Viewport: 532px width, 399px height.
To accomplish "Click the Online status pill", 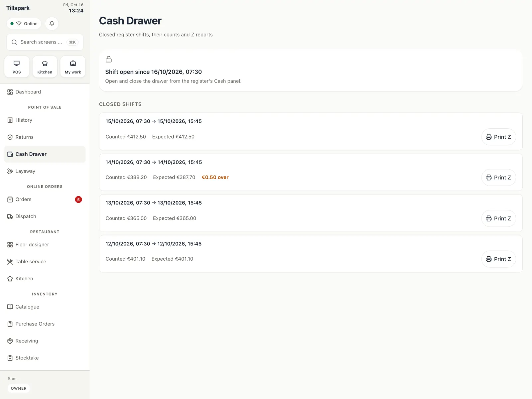I will click(24, 24).
